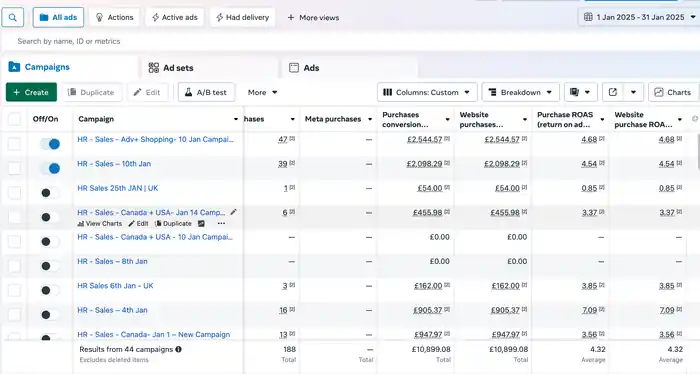Turn on Canada + USA 10 Jan campaign
Image resolution: width=700 pixels, height=374 pixels.
tap(50, 241)
